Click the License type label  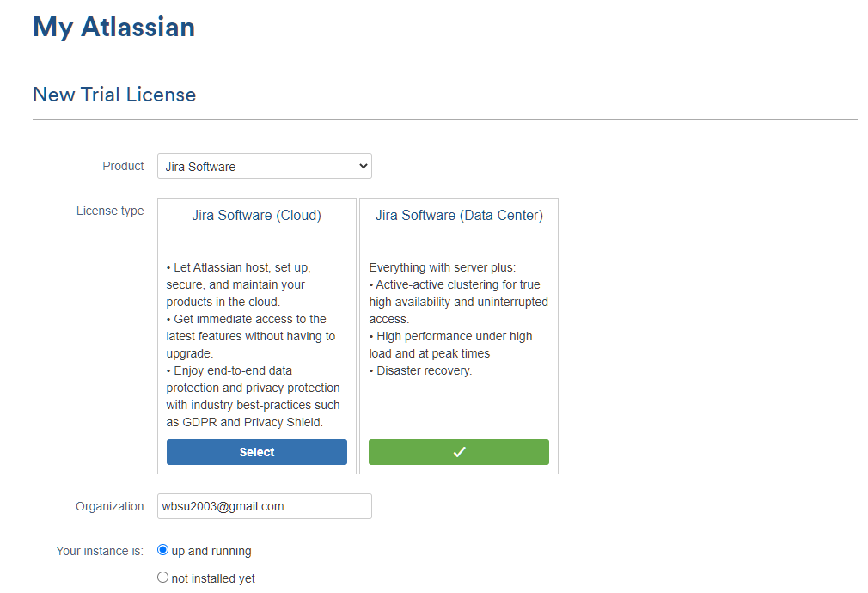tap(110, 211)
